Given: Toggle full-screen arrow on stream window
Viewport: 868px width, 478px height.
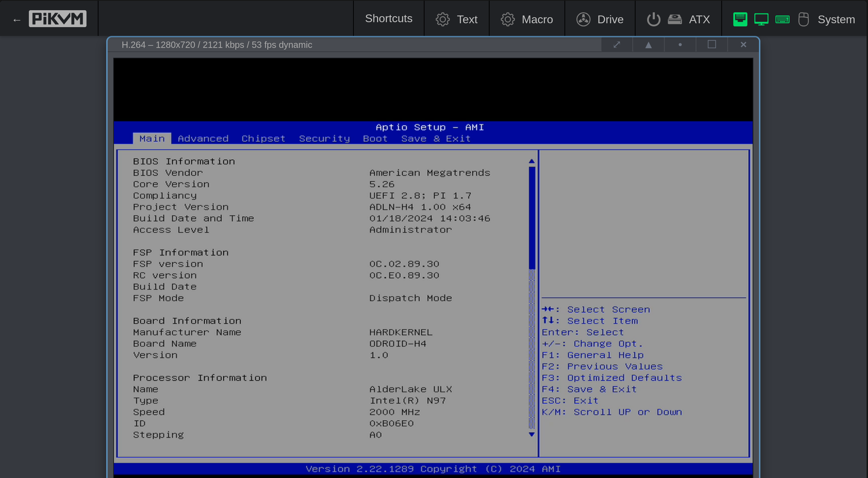Looking at the screenshot, I should click(617, 45).
